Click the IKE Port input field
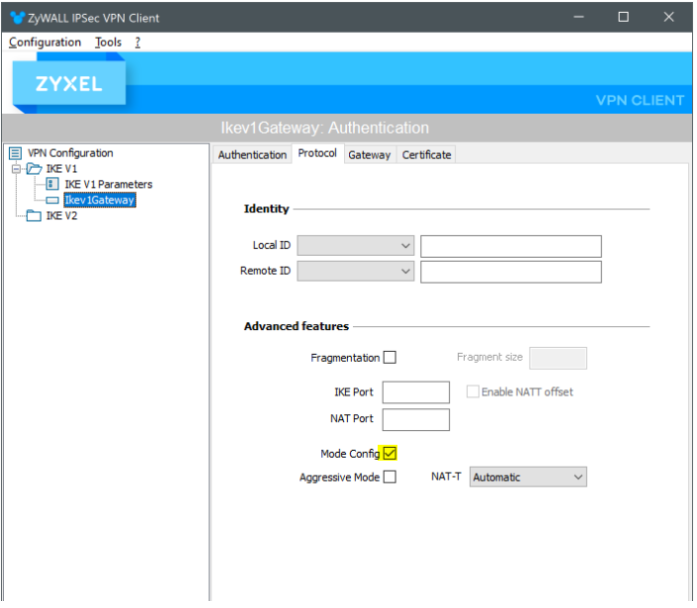The height and width of the screenshot is (608, 697). (x=416, y=392)
